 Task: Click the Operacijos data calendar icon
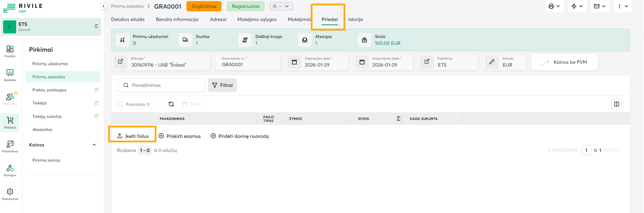(294, 62)
